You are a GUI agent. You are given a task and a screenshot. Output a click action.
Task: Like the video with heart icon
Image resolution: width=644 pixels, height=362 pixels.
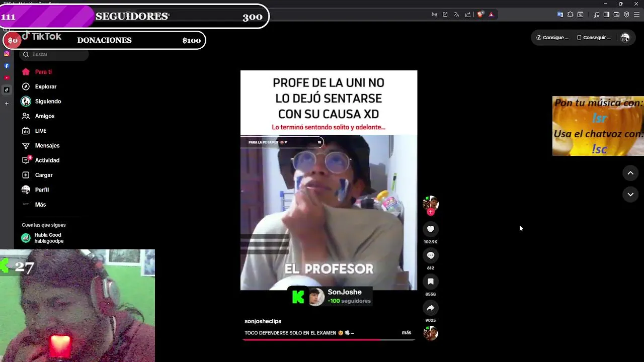pyautogui.click(x=431, y=229)
